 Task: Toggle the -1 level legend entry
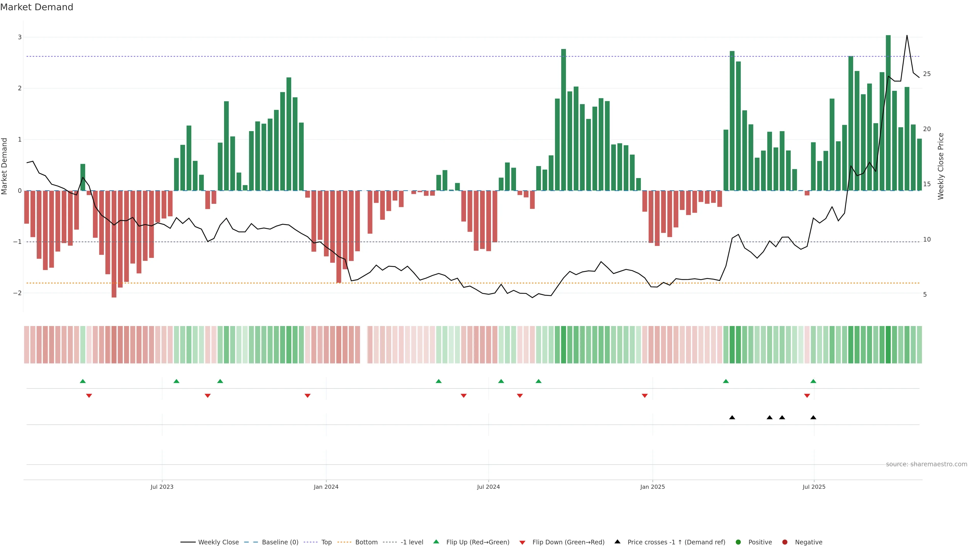[x=412, y=542]
